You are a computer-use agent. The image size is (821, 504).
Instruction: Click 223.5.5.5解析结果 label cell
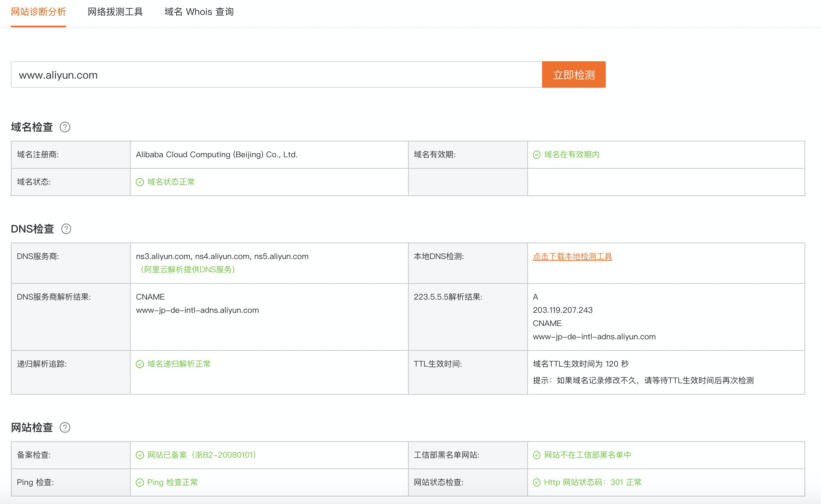(468, 317)
